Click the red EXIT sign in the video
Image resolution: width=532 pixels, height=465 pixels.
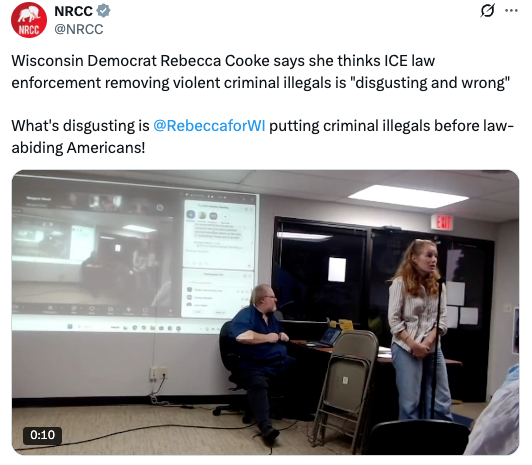[x=442, y=222]
